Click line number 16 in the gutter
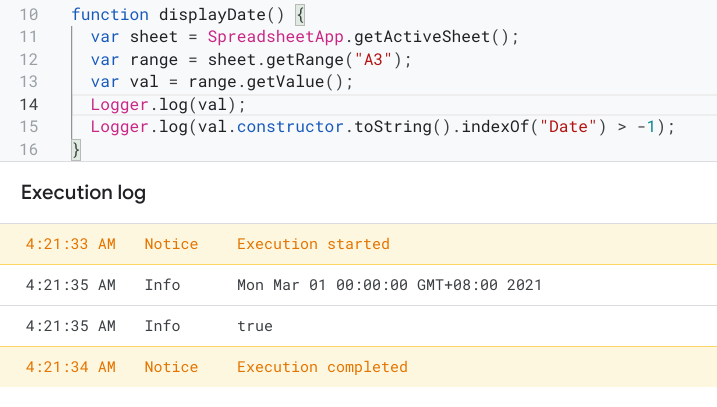717x407 pixels. pyautogui.click(x=29, y=150)
